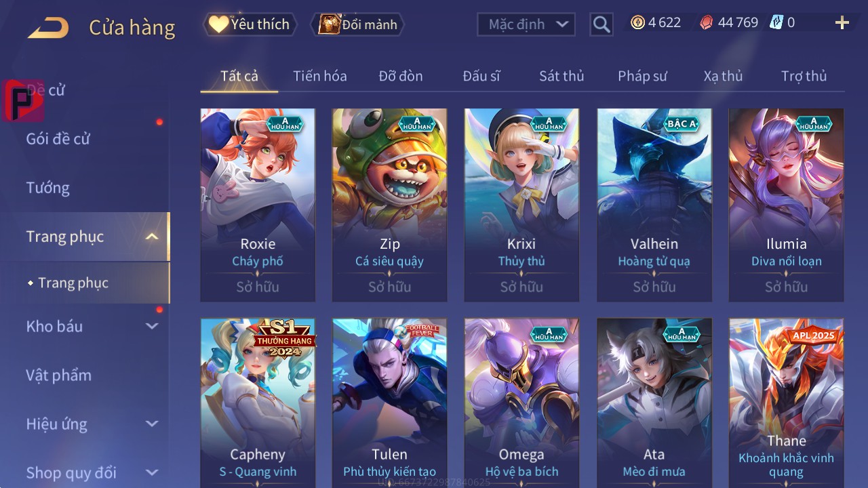Switch to the Sát thủ tab
The width and height of the screenshot is (868, 488).
(x=561, y=76)
